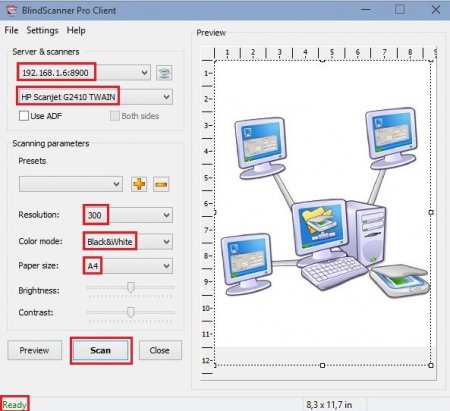450x411 pixels.
Task: Click the Brightness slider handle
Action: pyautogui.click(x=131, y=287)
